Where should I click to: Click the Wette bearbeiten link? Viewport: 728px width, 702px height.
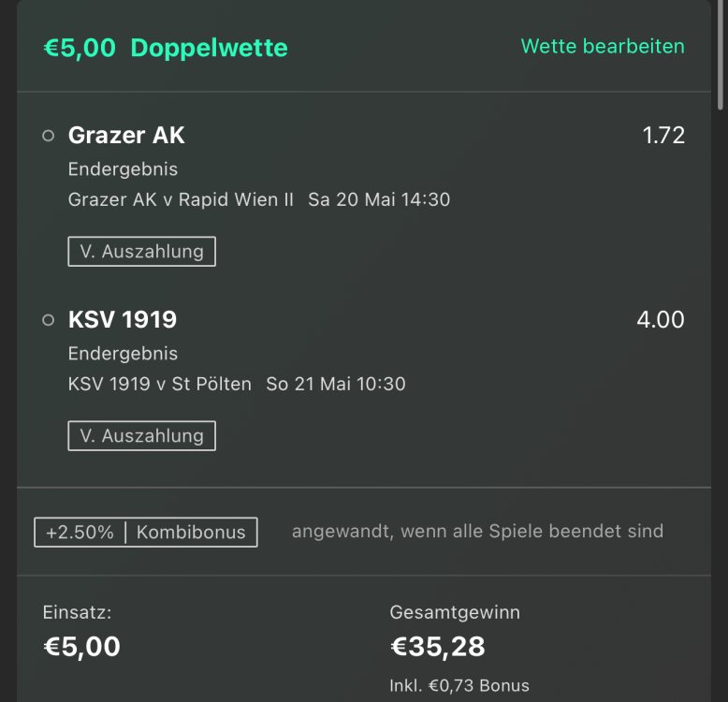click(x=602, y=46)
